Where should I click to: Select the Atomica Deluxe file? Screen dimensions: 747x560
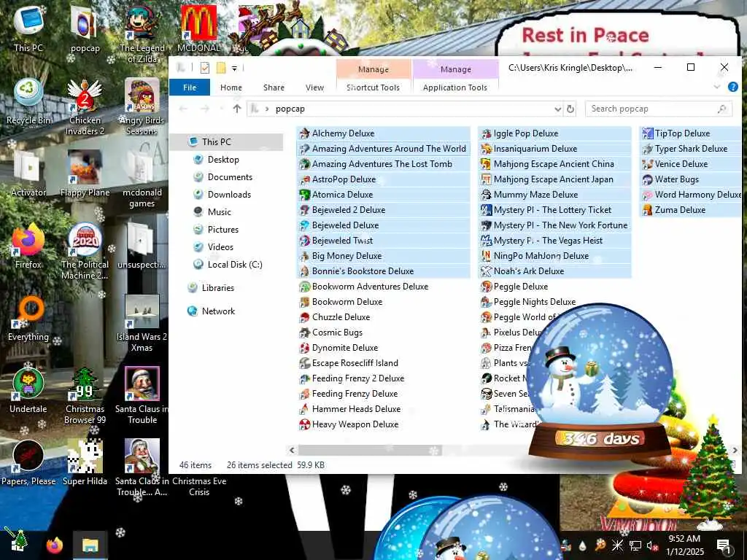[x=336, y=194]
